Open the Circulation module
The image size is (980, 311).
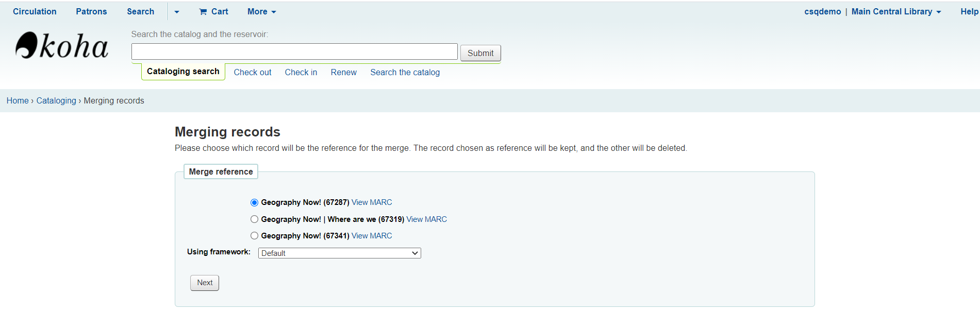pos(35,11)
